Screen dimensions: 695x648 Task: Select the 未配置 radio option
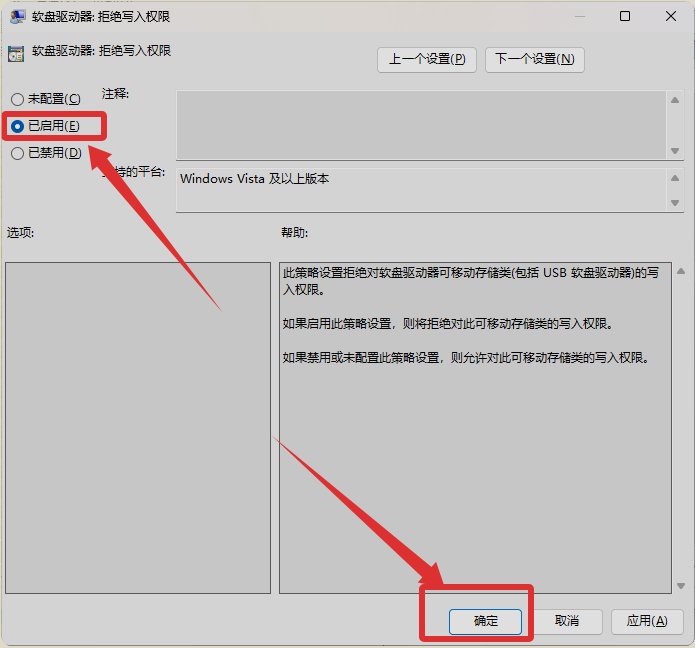[17, 99]
